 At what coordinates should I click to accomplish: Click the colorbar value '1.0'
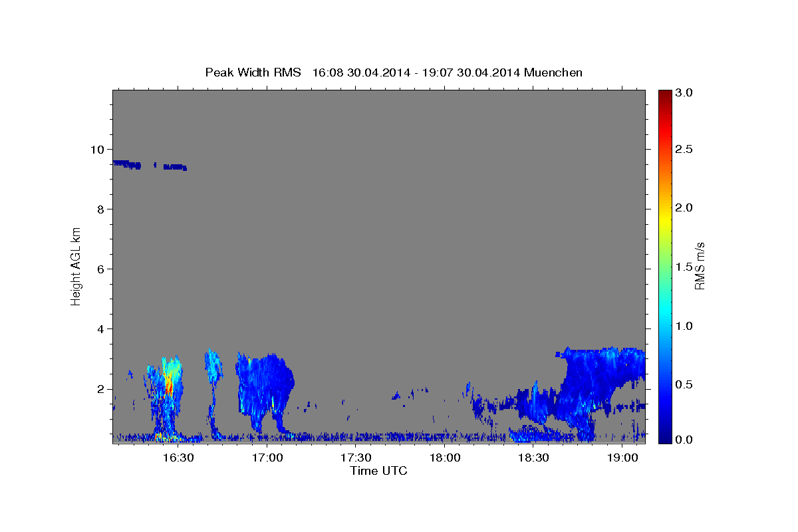click(x=685, y=325)
